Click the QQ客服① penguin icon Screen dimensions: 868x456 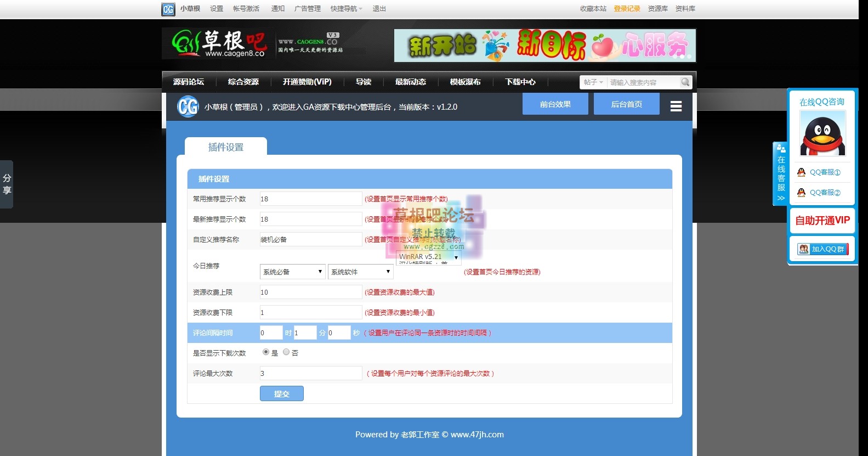point(801,172)
